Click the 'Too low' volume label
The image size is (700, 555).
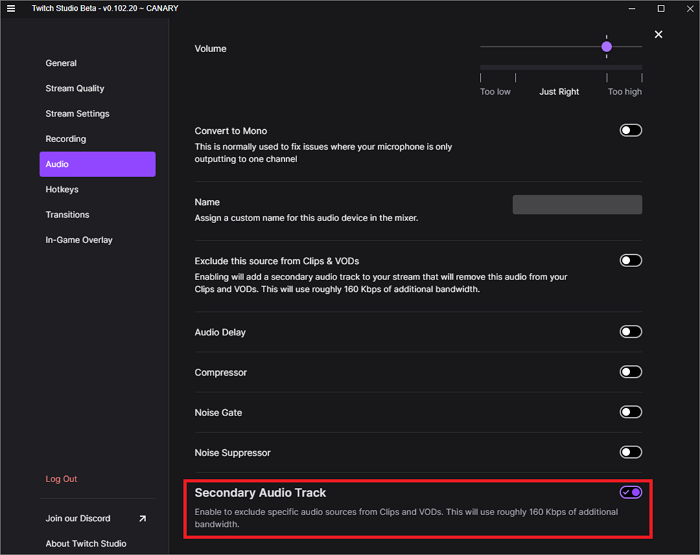click(495, 92)
